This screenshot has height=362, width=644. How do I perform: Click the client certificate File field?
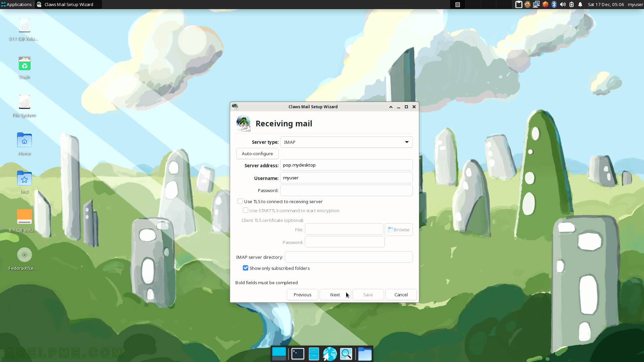click(x=344, y=229)
